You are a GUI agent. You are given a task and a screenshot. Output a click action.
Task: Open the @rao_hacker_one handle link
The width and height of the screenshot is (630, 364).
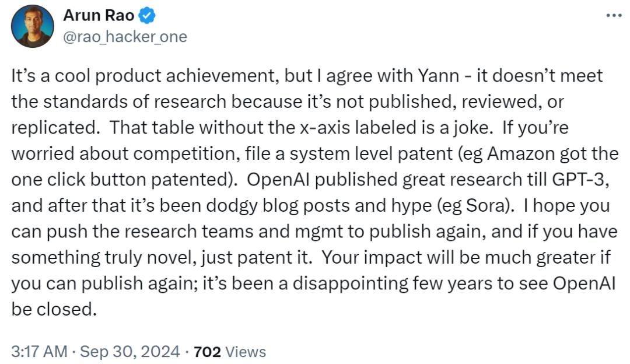click(x=125, y=37)
